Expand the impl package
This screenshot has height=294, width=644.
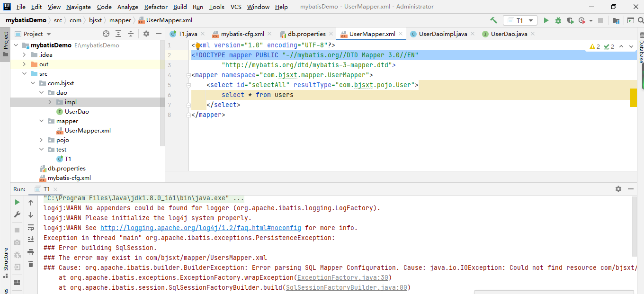click(50, 102)
